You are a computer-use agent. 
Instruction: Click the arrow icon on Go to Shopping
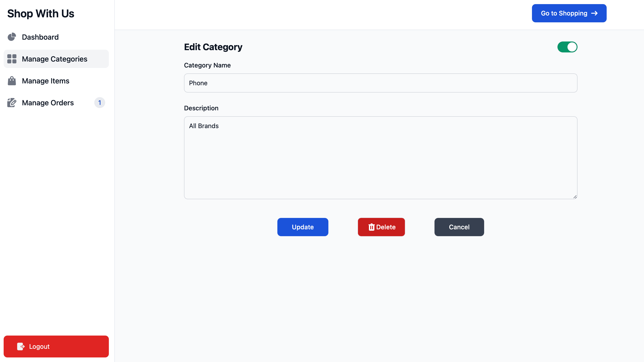594,13
